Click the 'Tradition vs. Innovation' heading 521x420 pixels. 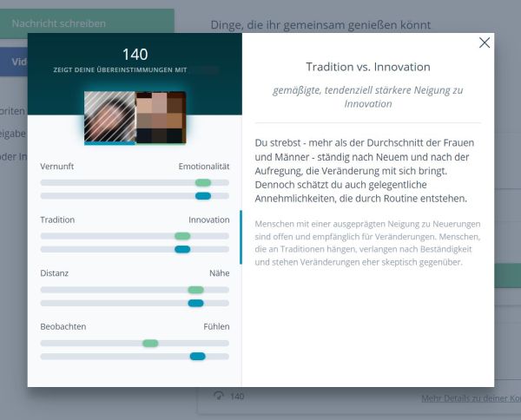pos(368,67)
